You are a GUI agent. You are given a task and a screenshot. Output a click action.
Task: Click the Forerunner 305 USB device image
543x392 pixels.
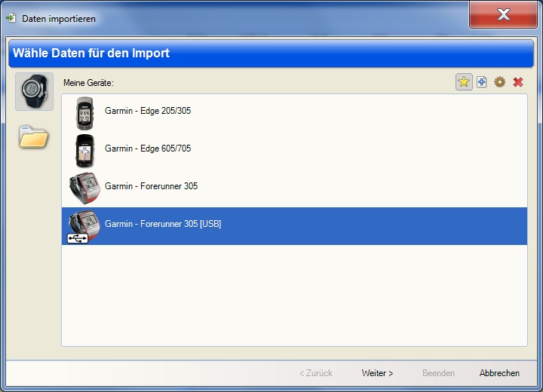[82, 225]
